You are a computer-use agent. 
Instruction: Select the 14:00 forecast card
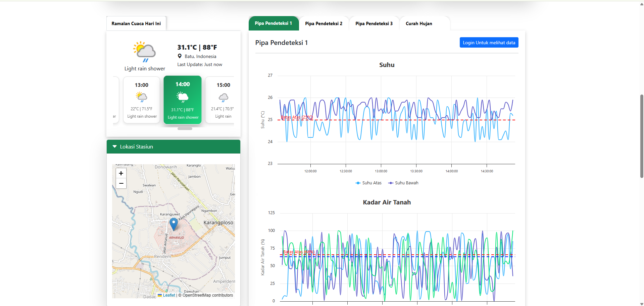coord(183,100)
